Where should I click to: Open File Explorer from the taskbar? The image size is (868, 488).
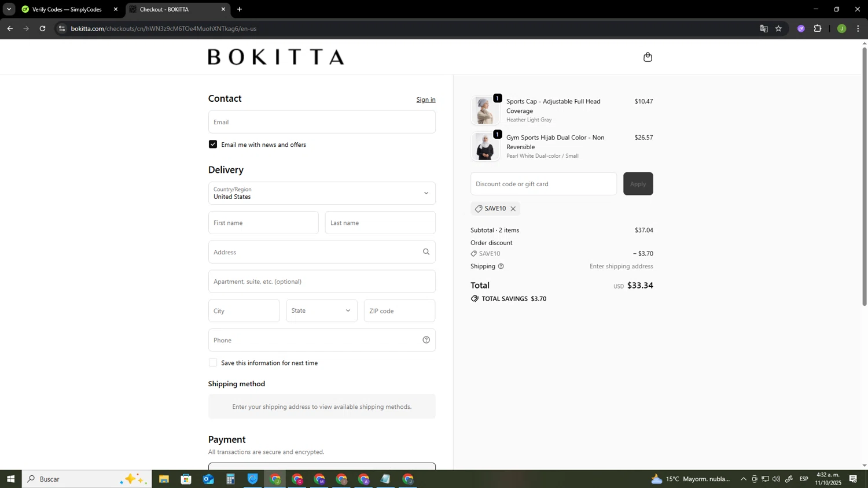(164, 479)
